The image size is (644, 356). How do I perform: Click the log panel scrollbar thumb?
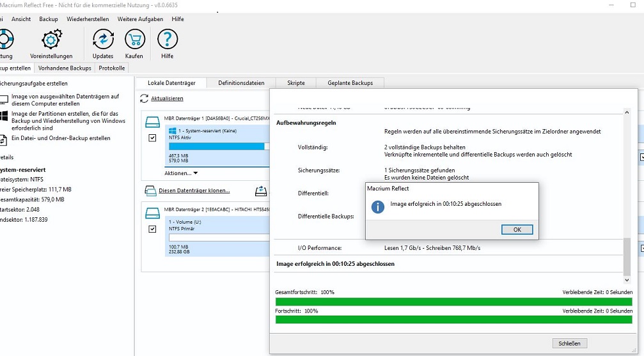pyautogui.click(x=627, y=257)
